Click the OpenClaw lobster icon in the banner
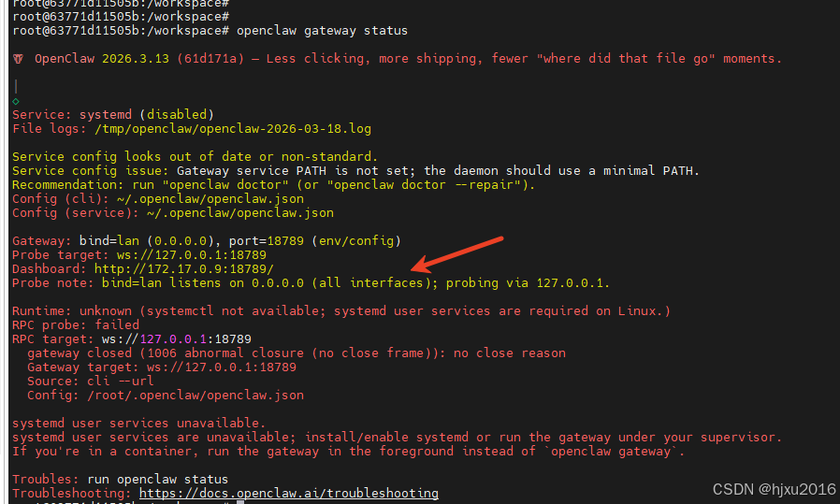The width and height of the screenshot is (840, 504). [x=18, y=59]
